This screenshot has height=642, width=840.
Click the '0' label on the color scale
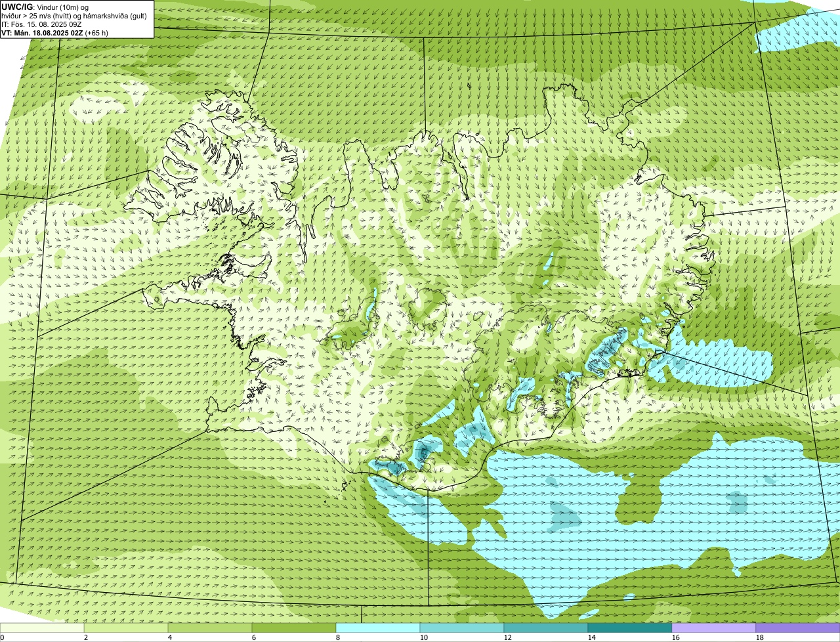coord(2,637)
